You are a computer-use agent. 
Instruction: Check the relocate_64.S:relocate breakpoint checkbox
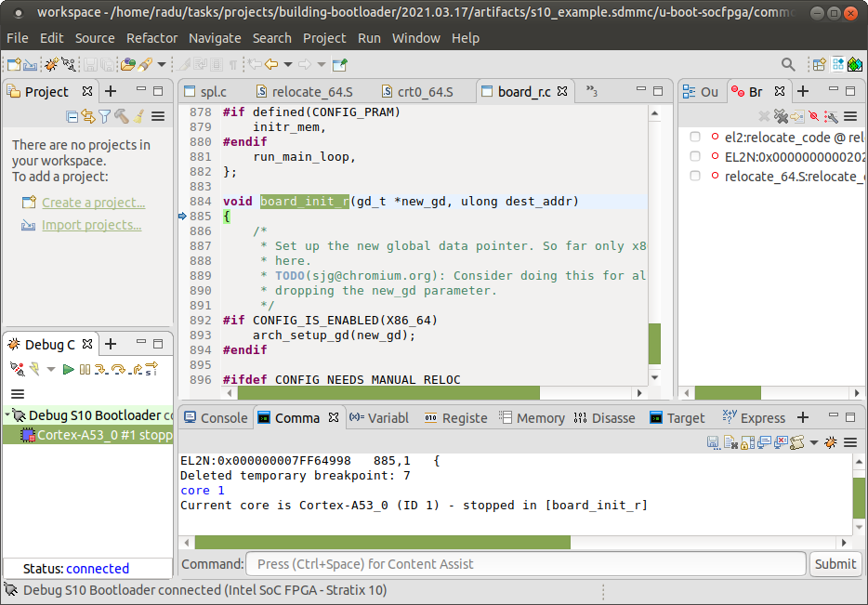695,176
